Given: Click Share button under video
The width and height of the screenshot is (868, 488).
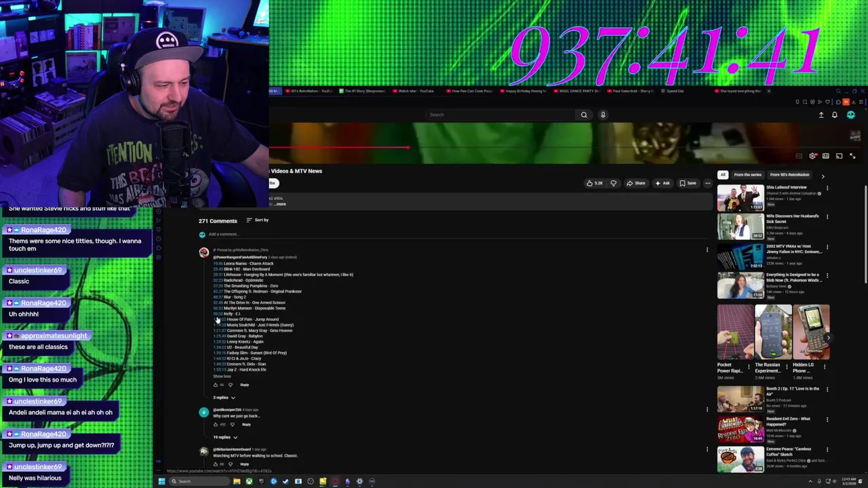Looking at the screenshot, I should coord(636,183).
